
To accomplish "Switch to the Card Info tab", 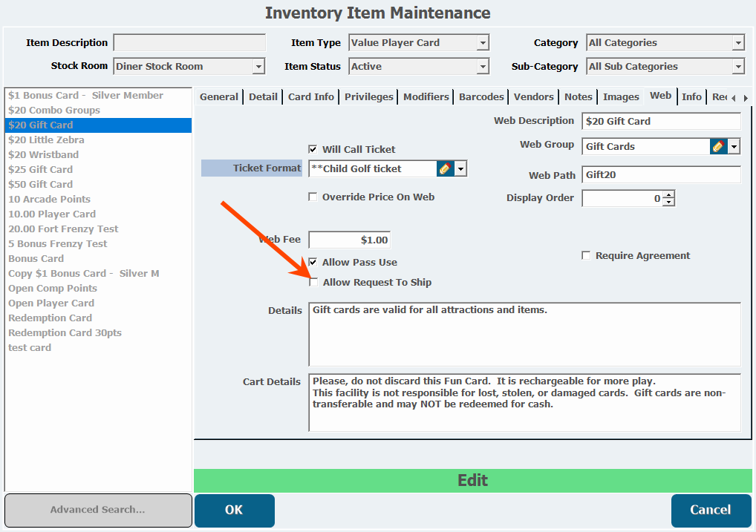I will pos(310,96).
